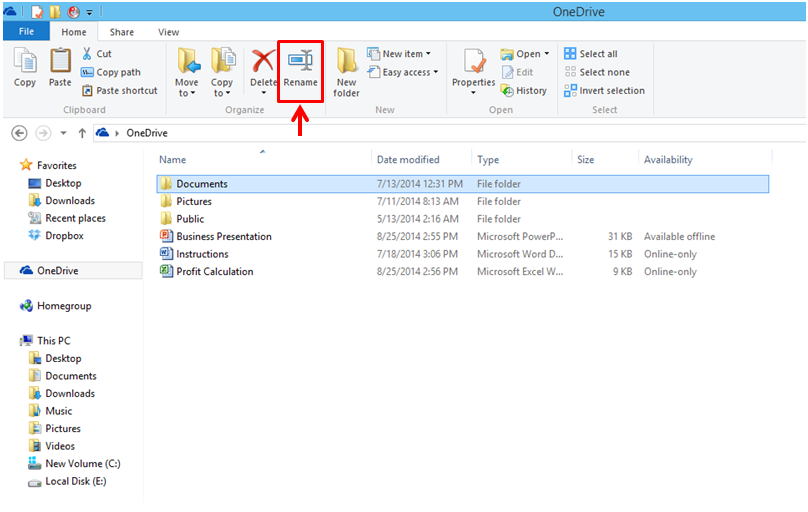Click Select all in the ribbon
This screenshot has height=512, width=808.
pyautogui.click(x=591, y=54)
